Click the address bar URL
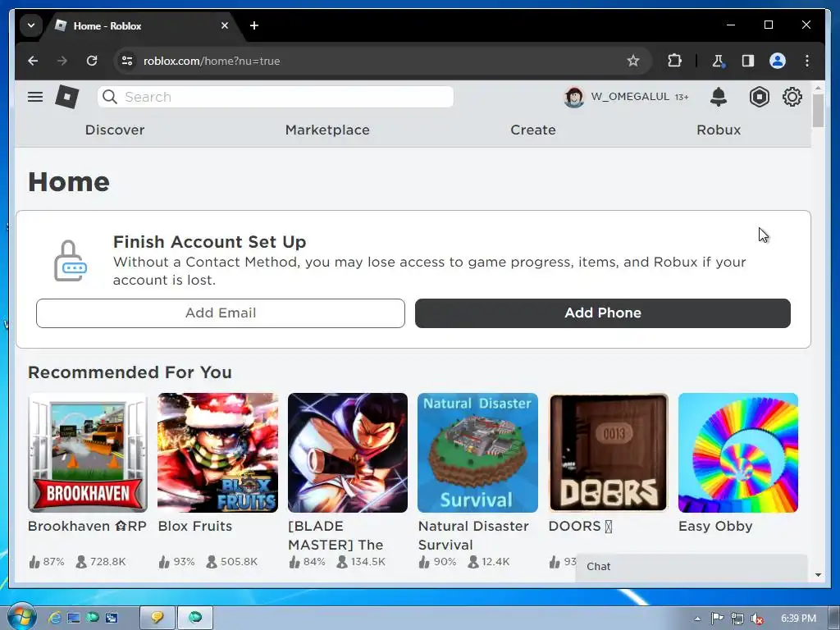The width and height of the screenshot is (840, 630). (x=212, y=61)
